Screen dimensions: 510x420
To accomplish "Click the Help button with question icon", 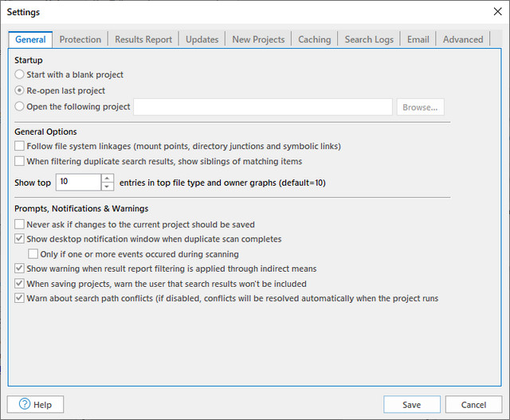I will point(35,404).
